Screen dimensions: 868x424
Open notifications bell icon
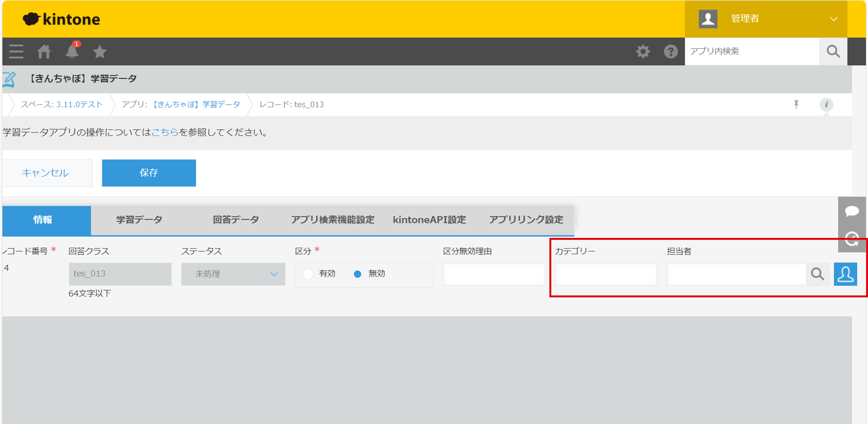tap(72, 52)
